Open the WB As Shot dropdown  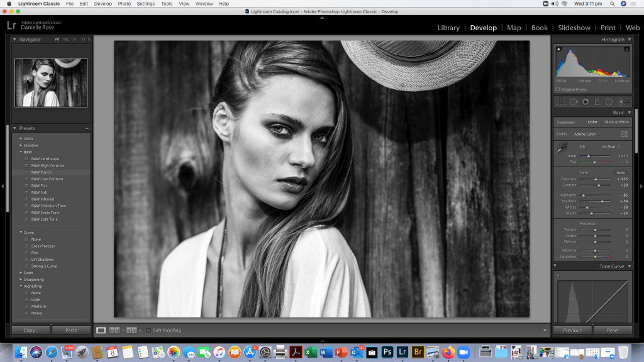(x=610, y=146)
